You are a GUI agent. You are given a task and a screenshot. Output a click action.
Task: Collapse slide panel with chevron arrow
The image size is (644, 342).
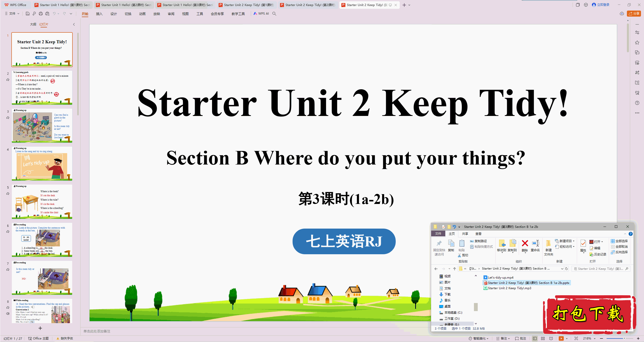pyautogui.click(x=74, y=24)
